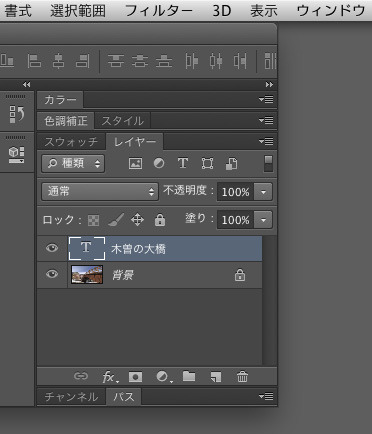Switch to the スタイル tab
This screenshot has height=434, width=372.
point(123,121)
